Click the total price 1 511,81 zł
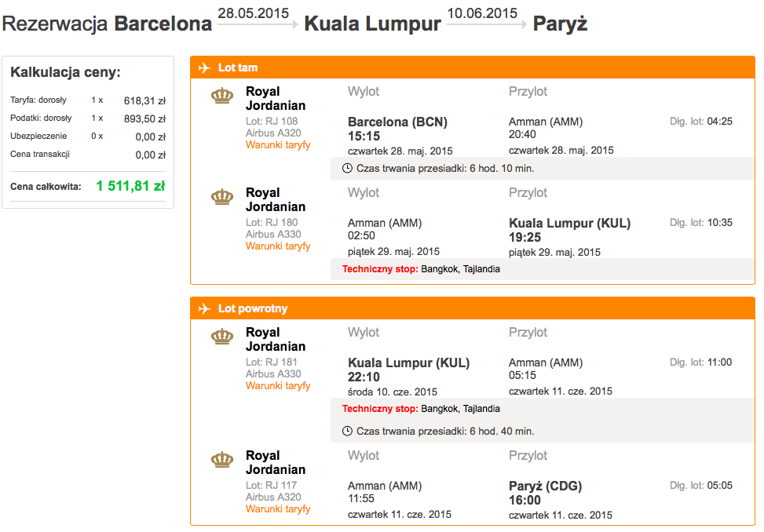This screenshot has width=764, height=532. click(x=130, y=186)
